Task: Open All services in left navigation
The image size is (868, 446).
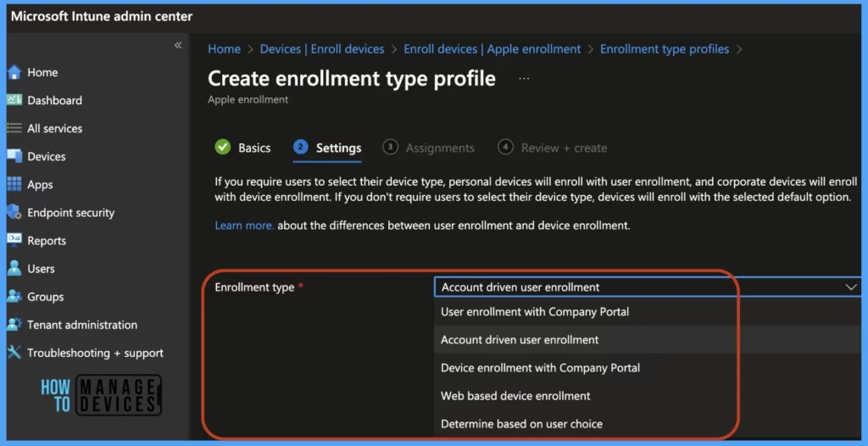Action: click(x=55, y=129)
